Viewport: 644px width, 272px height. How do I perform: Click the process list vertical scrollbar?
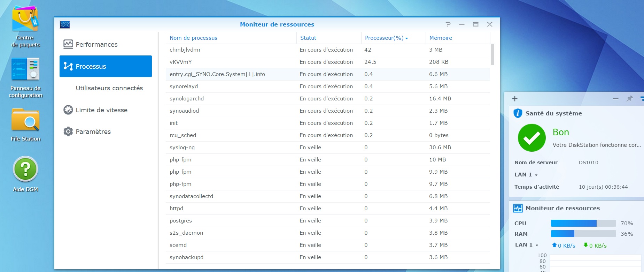(492, 54)
